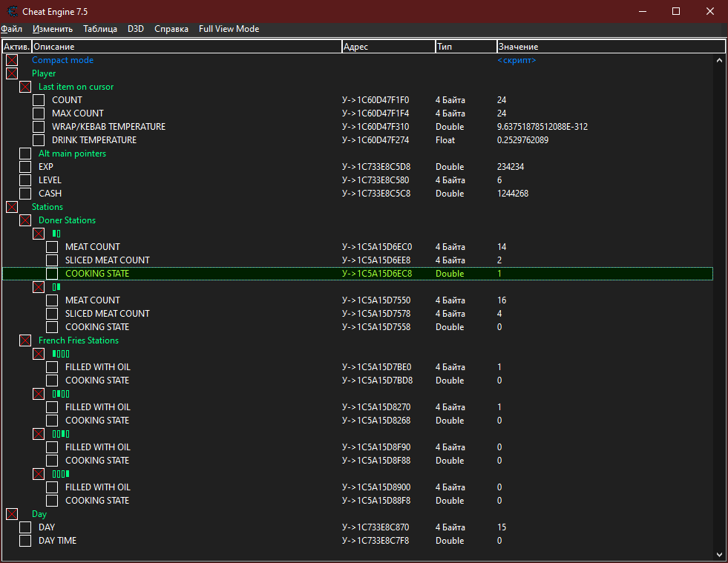This screenshot has height=563, width=728.
Task: Click the scrollbar up arrow
Action: (719, 60)
